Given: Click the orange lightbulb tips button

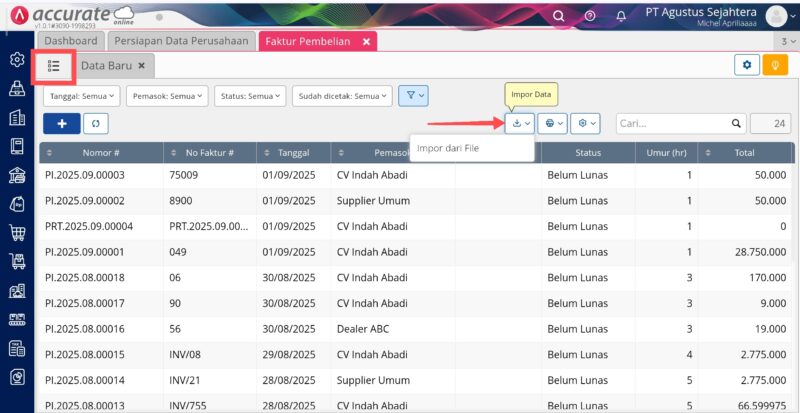Looking at the screenshot, I should [x=775, y=65].
